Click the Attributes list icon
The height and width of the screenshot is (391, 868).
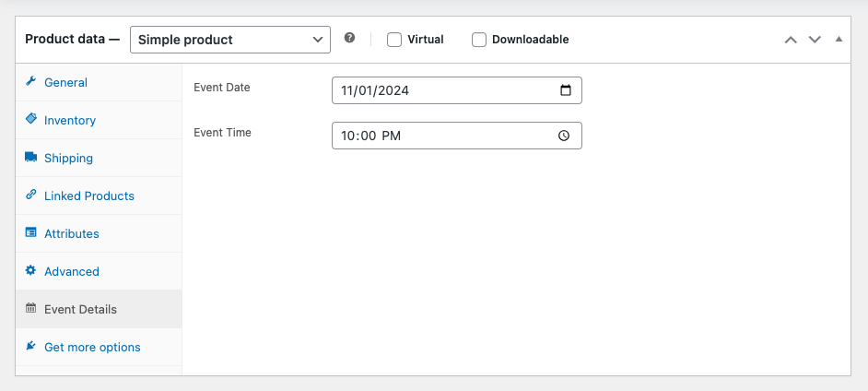pos(30,233)
